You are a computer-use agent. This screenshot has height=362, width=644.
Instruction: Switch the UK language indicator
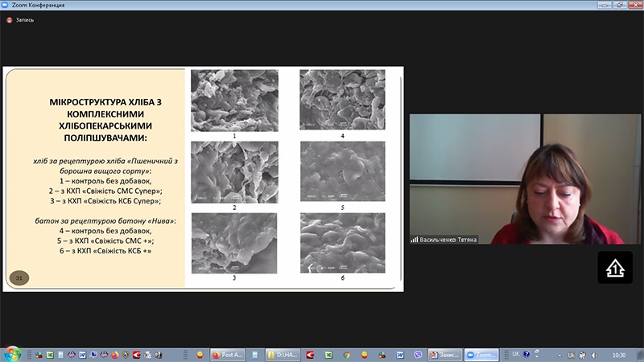click(516, 354)
